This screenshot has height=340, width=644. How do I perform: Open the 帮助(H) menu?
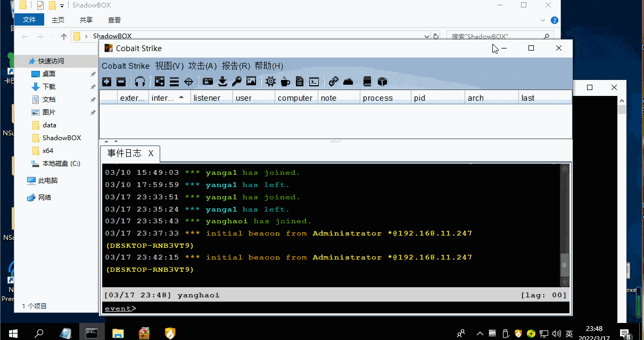[x=269, y=66]
